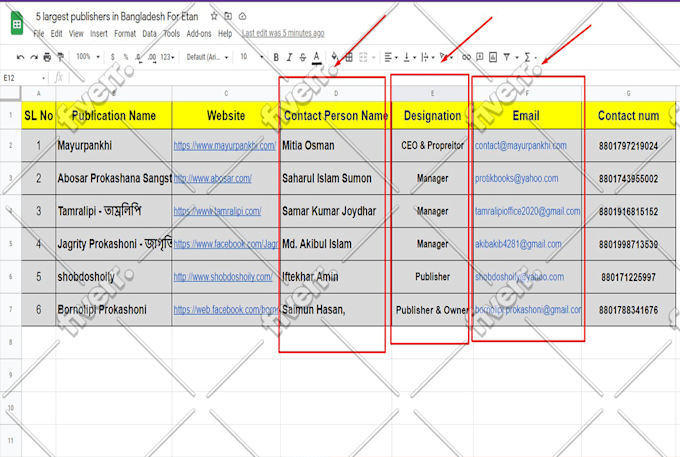680x457 pixels.
Task: Open the abosar.com website link
Action: coord(212,178)
